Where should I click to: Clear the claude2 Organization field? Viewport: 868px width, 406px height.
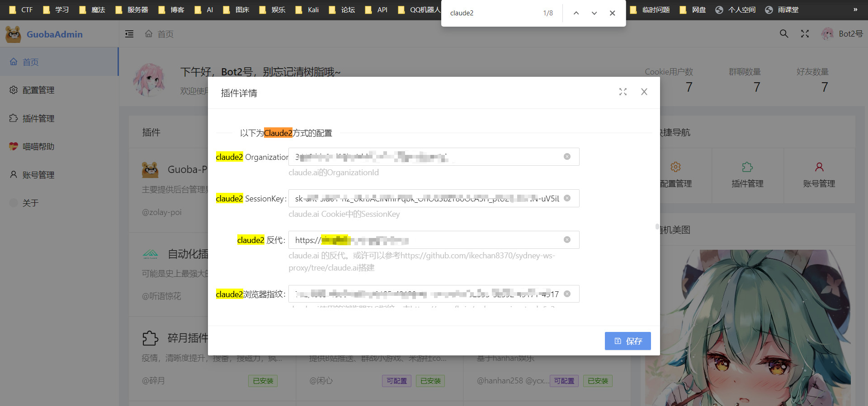pos(567,157)
